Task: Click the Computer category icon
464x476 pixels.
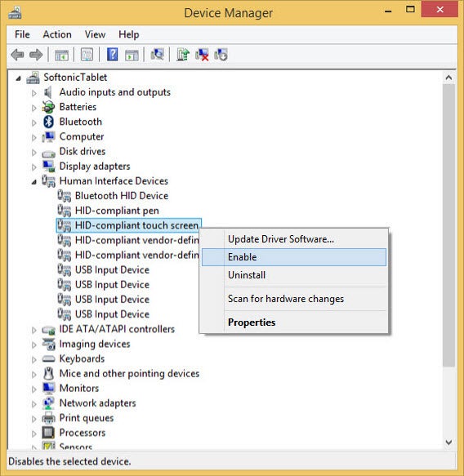Action: click(x=48, y=137)
